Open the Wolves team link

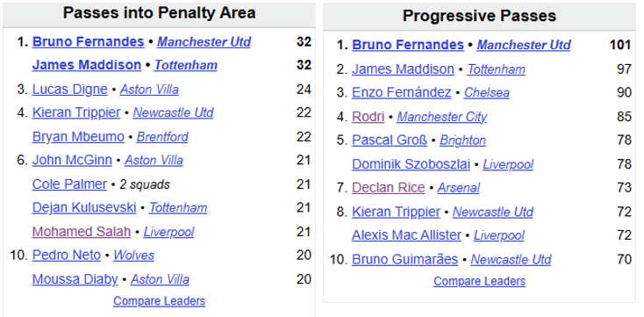134,256
